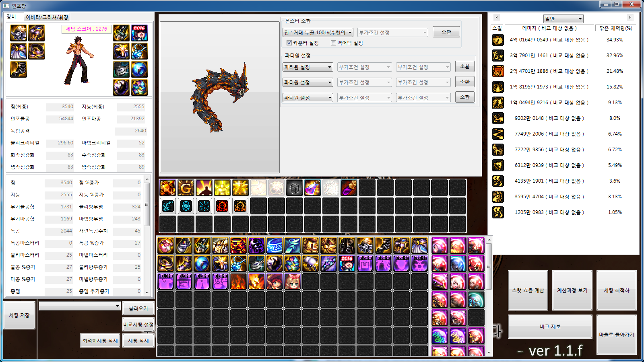Image resolution: width=644 pixels, height=362 pixels.
Task: Select the equipped rainbow crystal earring icon
Action: [x=139, y=87]
